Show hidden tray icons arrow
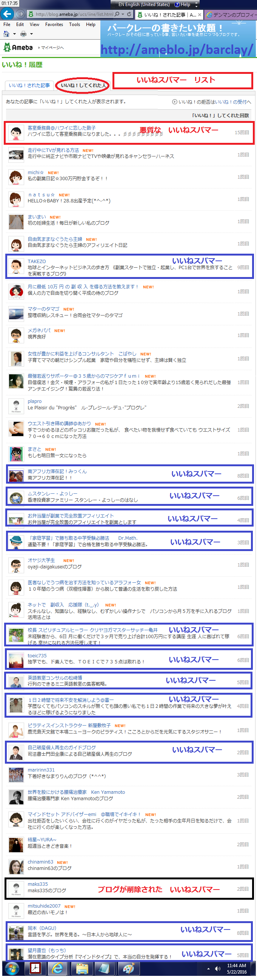This screenshot has width=257, height=980. point(208,969)
